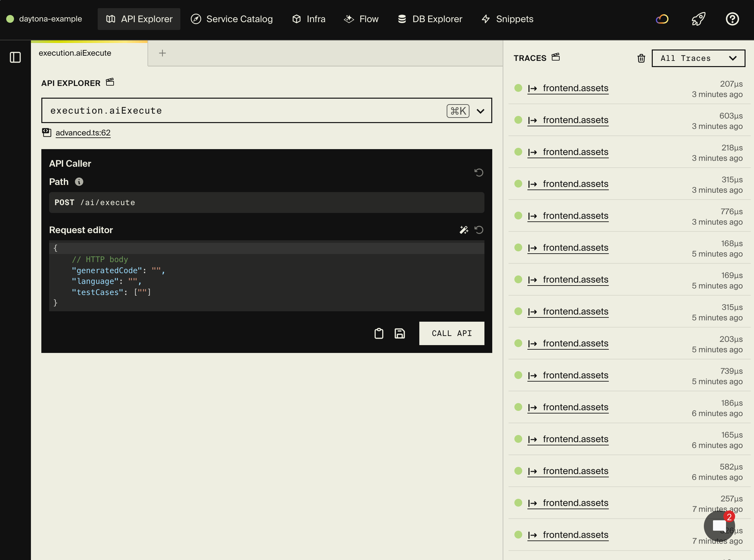The width and height of the screenshot is (754, 560).
Task: Launch the rocket icon in the top bar
Action: tap(698, 19)
